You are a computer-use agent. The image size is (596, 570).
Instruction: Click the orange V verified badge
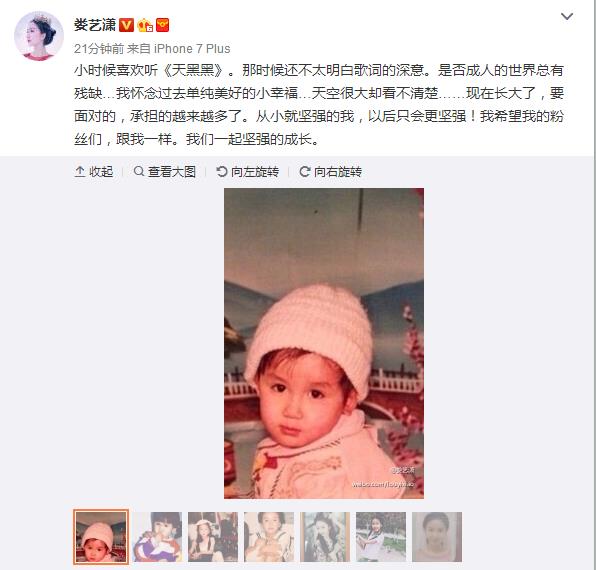126,25
